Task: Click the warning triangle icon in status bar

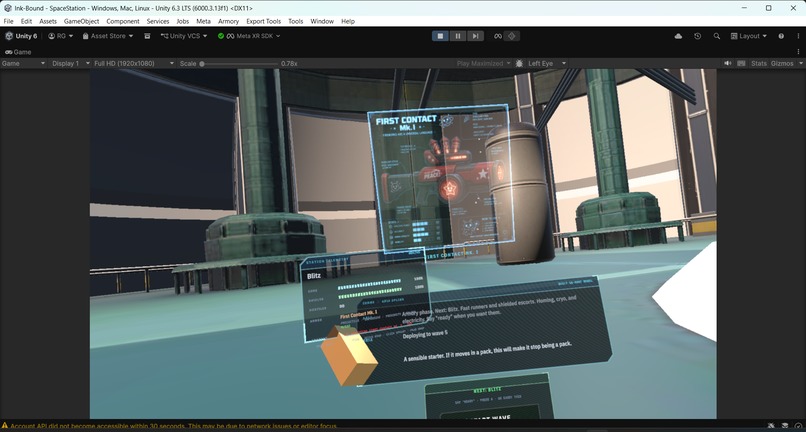Action: (5, 426)
